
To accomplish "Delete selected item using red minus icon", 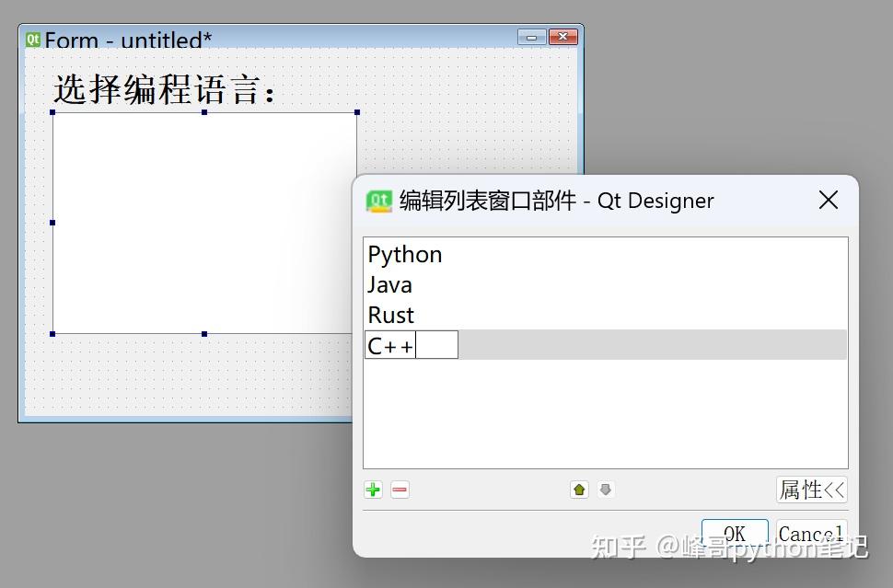I will (400, 490).
